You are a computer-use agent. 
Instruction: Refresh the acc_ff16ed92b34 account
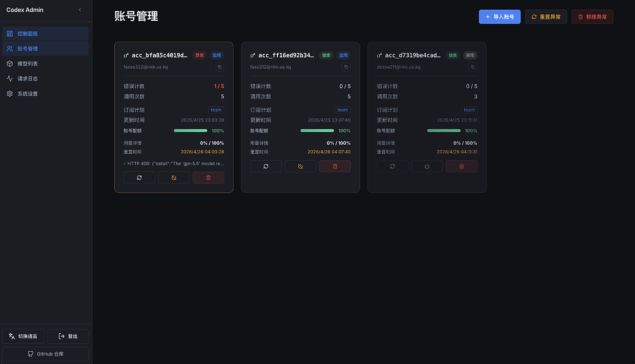tap(266, 166)
